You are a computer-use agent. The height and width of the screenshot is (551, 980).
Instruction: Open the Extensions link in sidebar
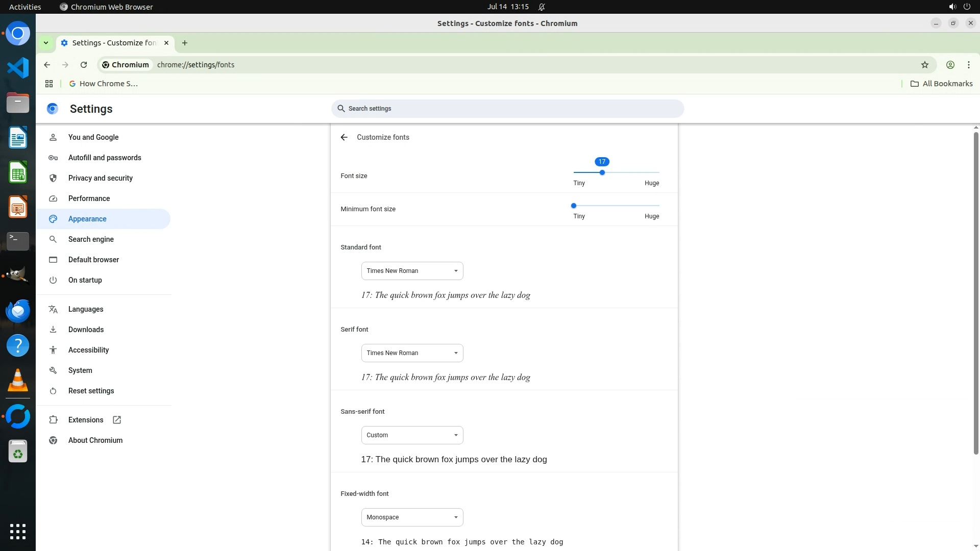pos(86,420)
